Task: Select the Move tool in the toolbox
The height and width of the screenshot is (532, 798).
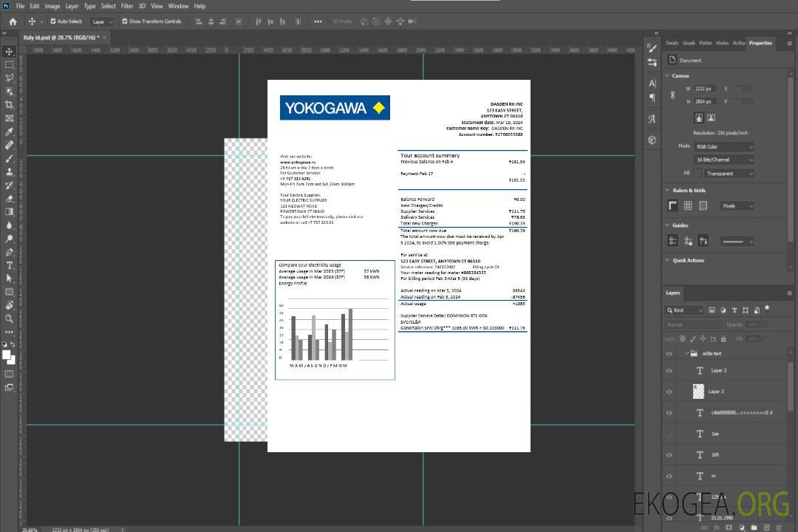Action: click(9, 52)
